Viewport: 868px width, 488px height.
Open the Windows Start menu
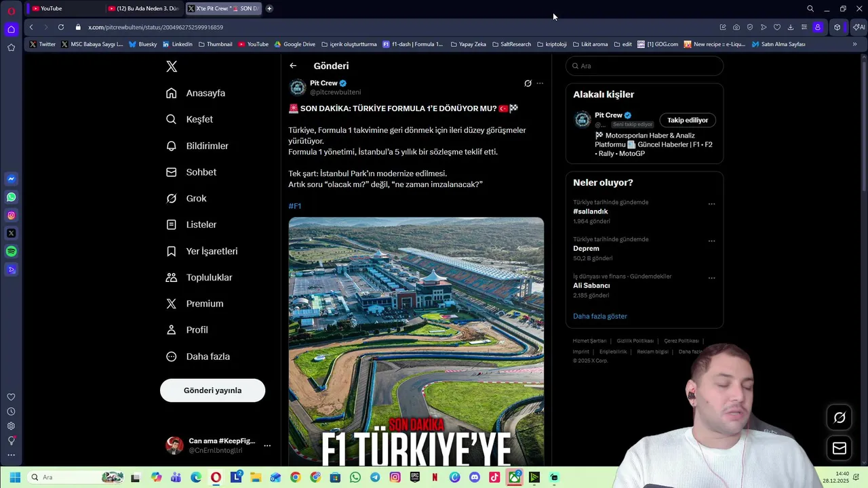click(x=15, y=477)
